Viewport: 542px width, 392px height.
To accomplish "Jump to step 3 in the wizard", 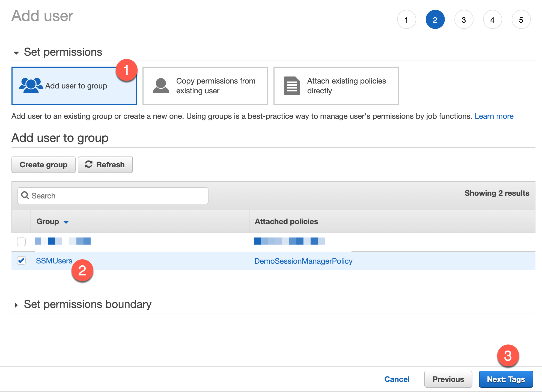I will click(x=464, y=19).
